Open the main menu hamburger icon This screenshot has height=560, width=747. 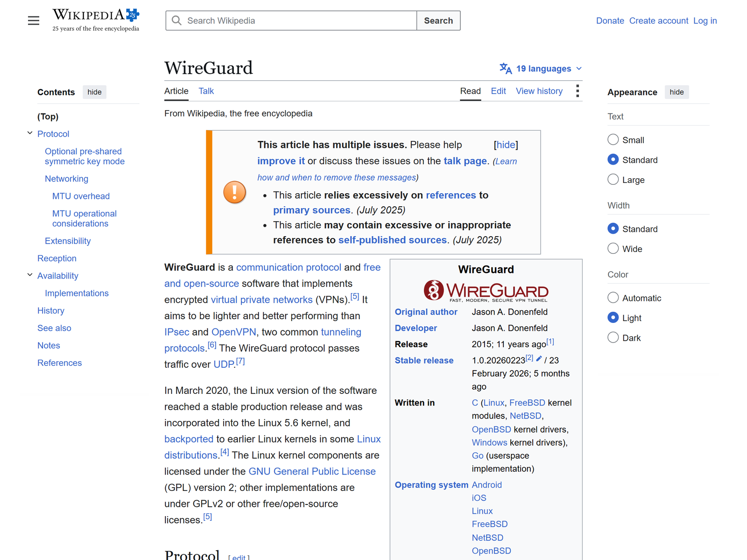pos(34,21)
